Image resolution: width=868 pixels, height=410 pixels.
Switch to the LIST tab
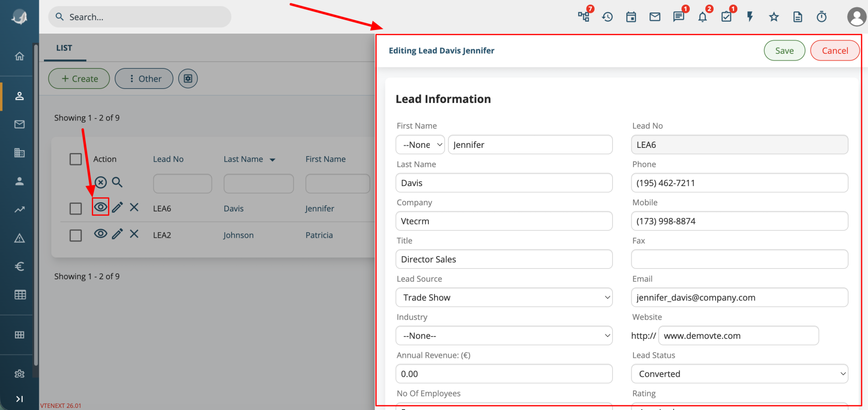click(x=65, y=48)
